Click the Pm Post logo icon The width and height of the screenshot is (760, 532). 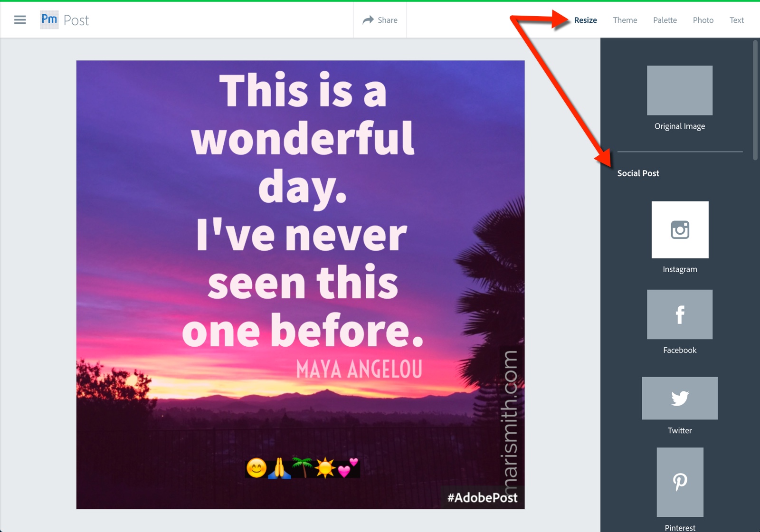49,20
